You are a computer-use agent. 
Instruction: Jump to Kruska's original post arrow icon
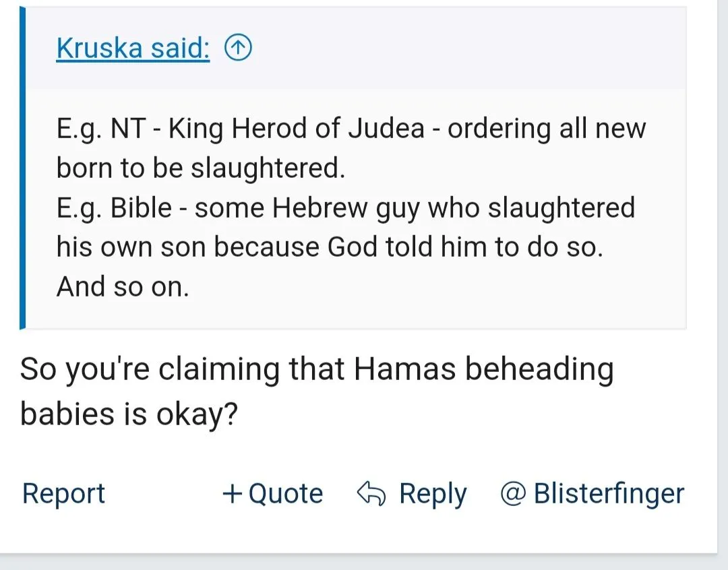238,49
